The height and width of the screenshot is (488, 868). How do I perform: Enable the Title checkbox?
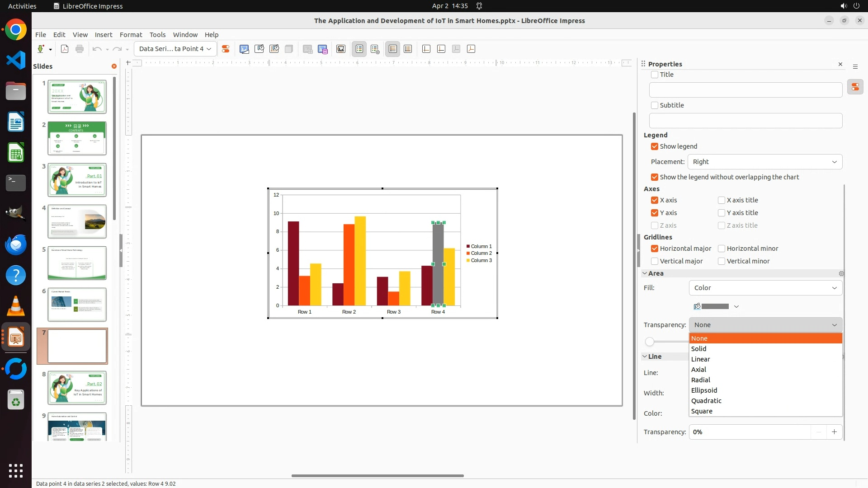click(x=655, y=75)
